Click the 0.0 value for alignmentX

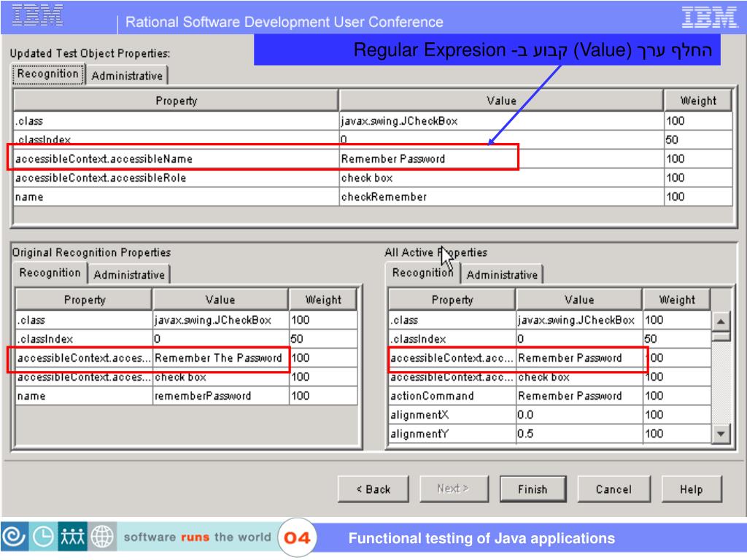(x=579, y=415)
